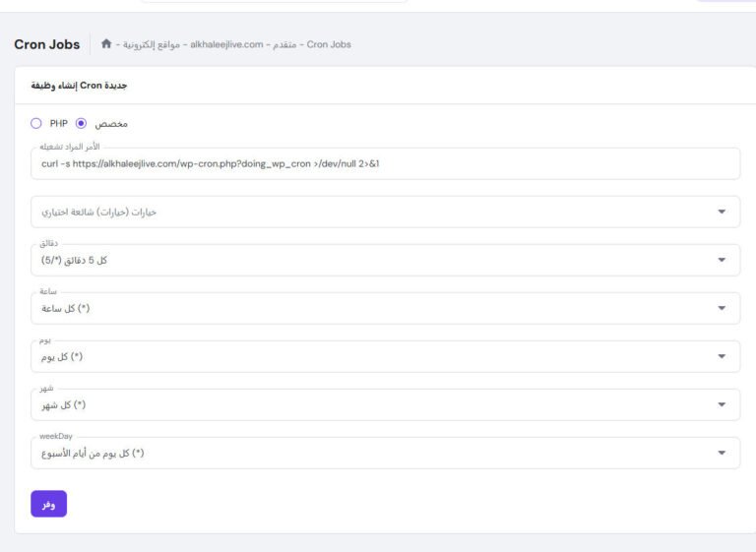Click the caret icon in the ساعة field
This screenshot has width=756, height=552.
pyautogui.click(x=722, y=308)
